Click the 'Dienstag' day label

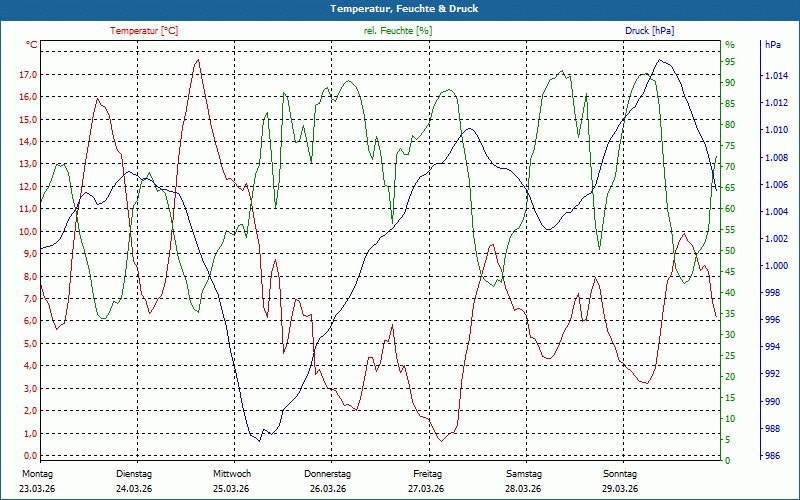point(134,474)
